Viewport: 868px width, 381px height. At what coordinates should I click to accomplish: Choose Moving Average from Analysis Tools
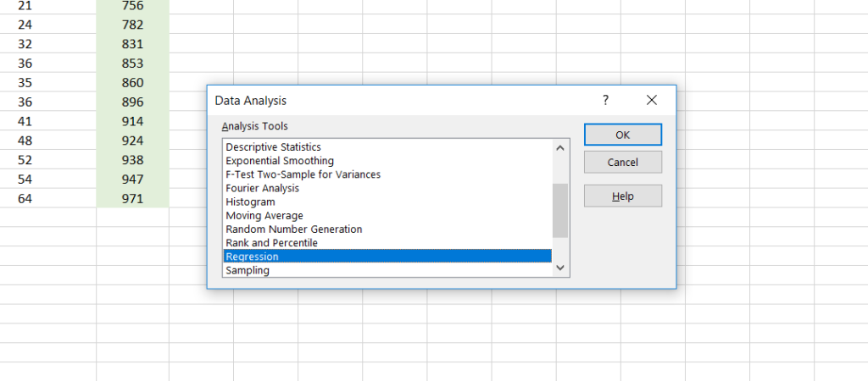click(262, 216)
